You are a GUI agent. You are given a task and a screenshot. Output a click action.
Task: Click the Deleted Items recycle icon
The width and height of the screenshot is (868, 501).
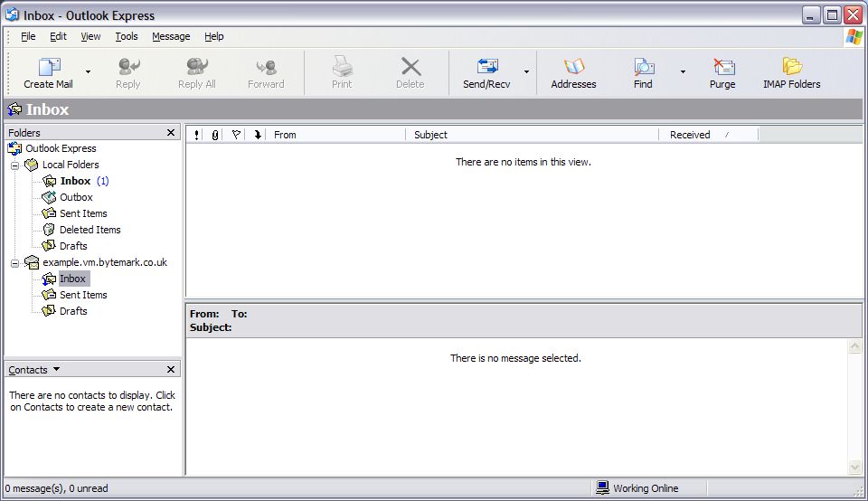coord(49,229)
